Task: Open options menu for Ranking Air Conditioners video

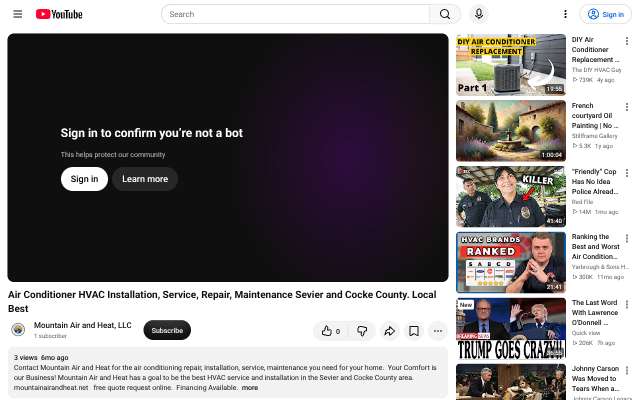Action: pyautogui.click(x=627, y=238)
